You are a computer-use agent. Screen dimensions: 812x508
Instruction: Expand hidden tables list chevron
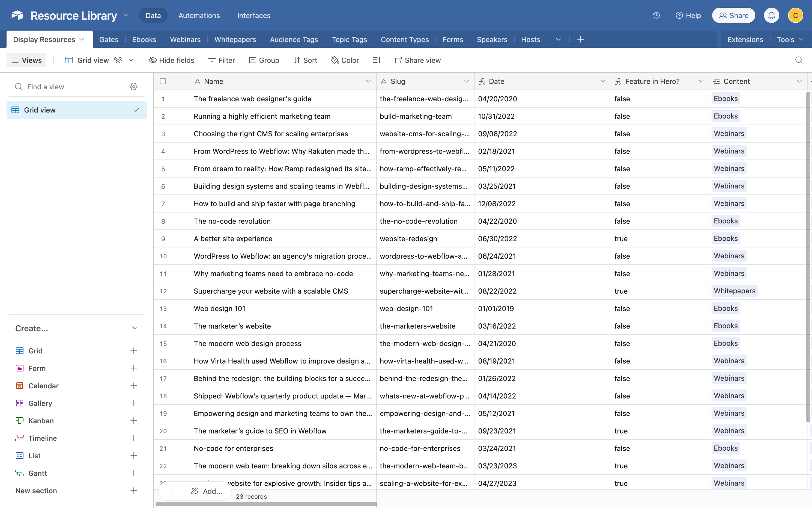(558, 40)
